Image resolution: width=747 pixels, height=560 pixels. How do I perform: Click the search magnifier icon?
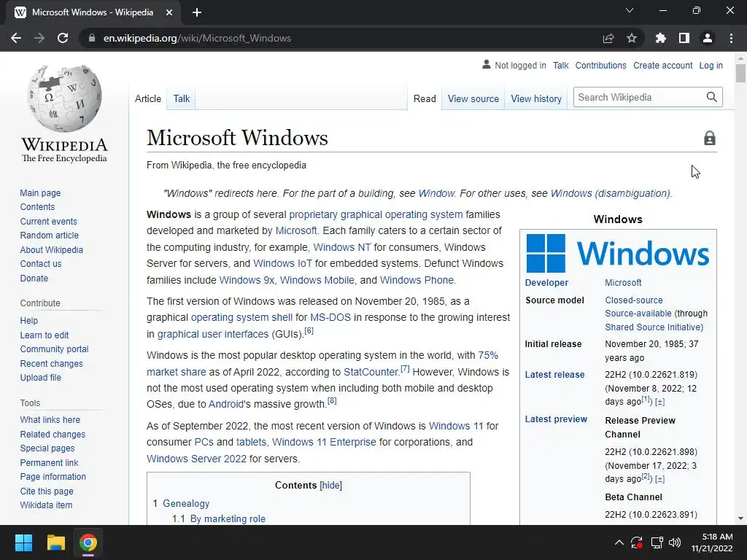point(711,97)
